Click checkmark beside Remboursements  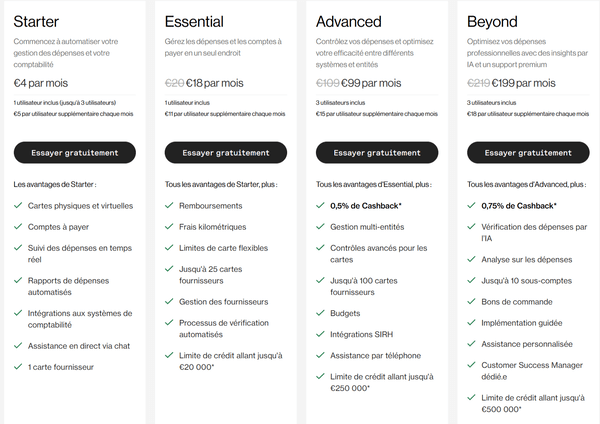click(170, 206)
